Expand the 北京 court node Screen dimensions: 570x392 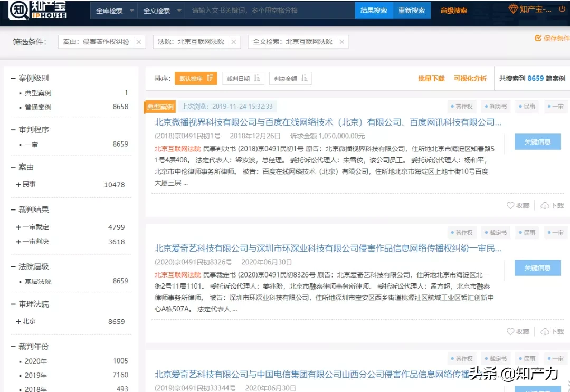(x=18, y=321)
